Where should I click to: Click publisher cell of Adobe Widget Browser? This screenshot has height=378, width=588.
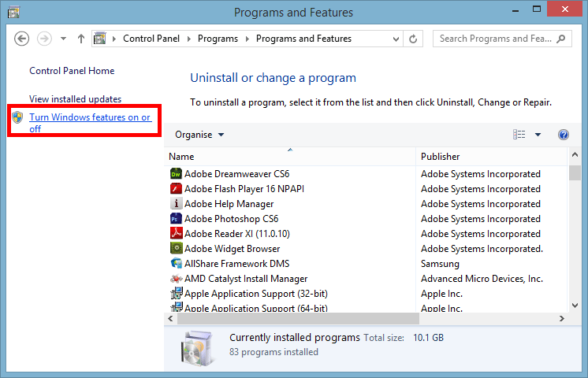[482, 249]
